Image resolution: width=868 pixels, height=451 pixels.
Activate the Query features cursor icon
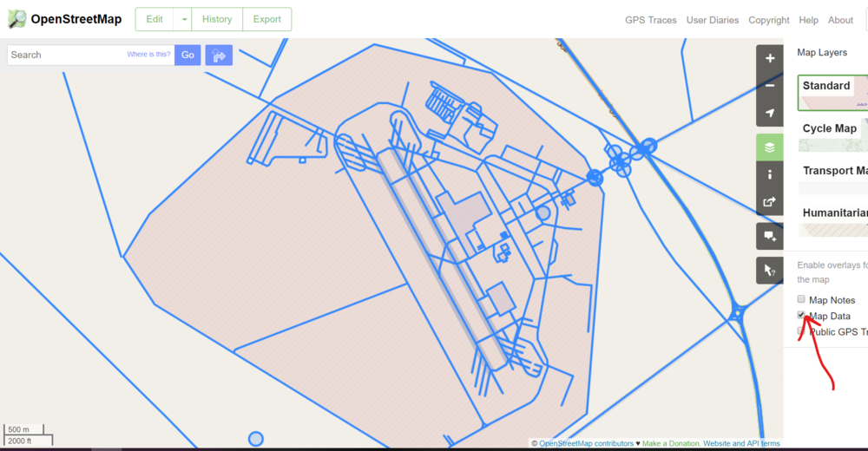tap(769, 271)
